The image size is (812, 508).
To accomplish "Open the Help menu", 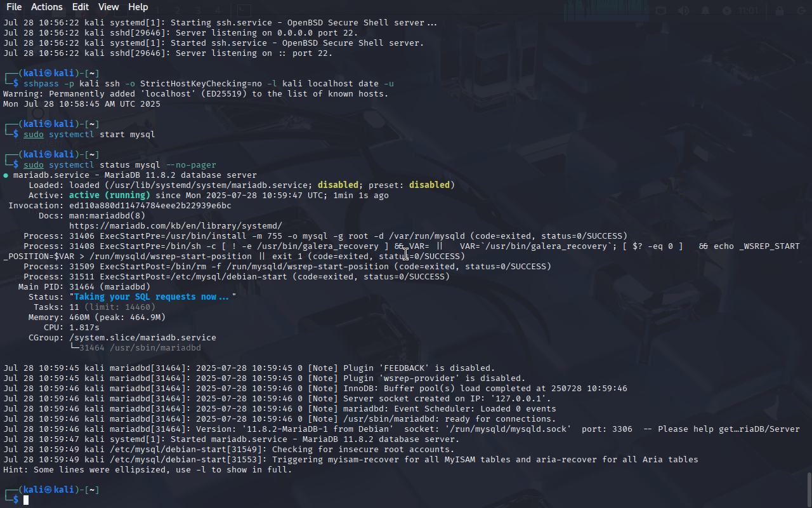I will (x=138, y=7).
